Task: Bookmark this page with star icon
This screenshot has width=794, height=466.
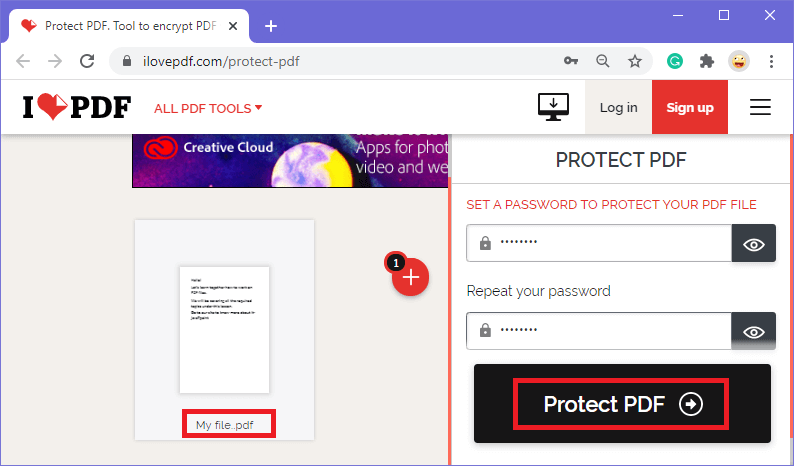Action: (634, 61)
